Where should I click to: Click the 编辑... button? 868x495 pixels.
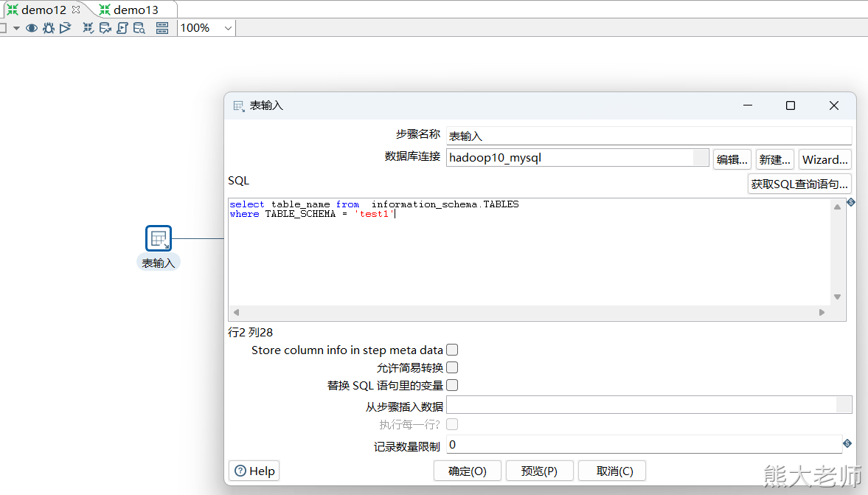pos(732,159)
